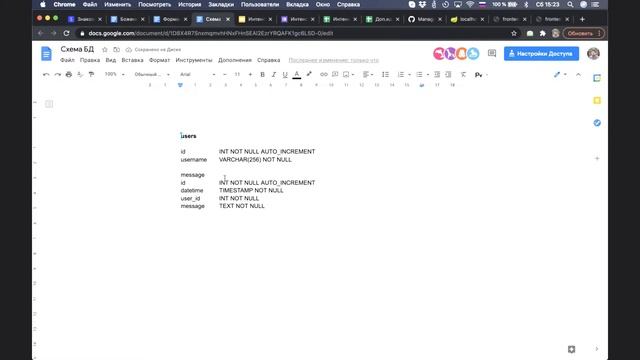
Task: Open the Explore button
Action: tap(571, 349)
